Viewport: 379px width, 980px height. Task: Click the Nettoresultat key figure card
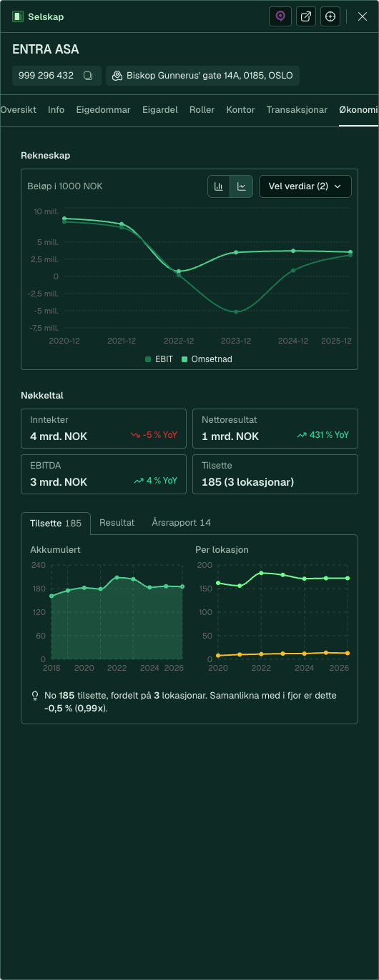pos(275,429)
